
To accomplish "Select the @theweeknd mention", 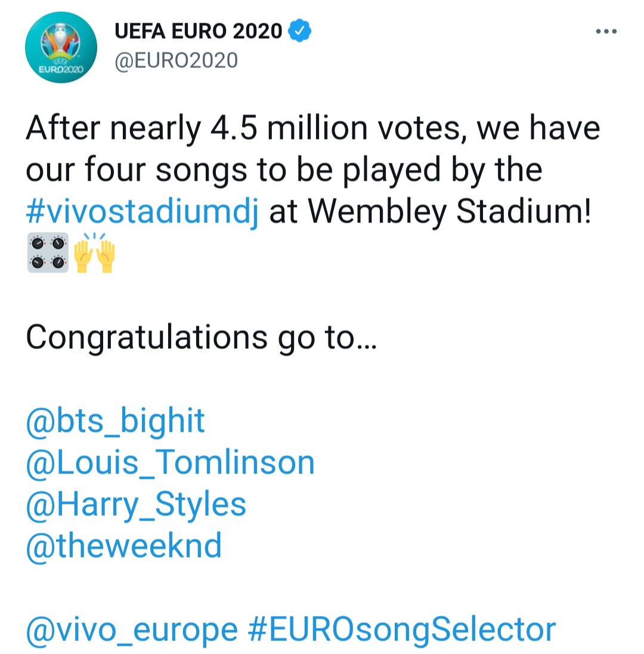I will coord(123,545).
